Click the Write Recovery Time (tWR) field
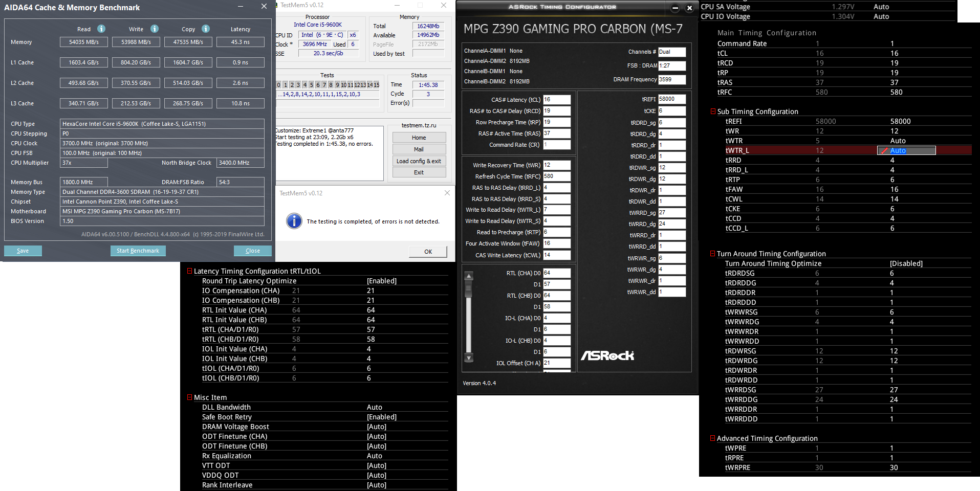 pos(557,165)
